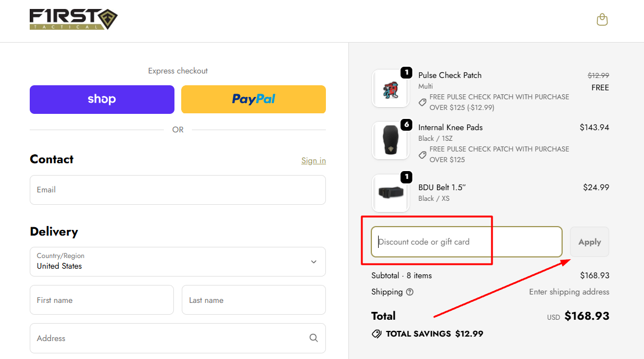The image size is (644, 359).
Task: Click the First Tactical logo
Action: 73,19
